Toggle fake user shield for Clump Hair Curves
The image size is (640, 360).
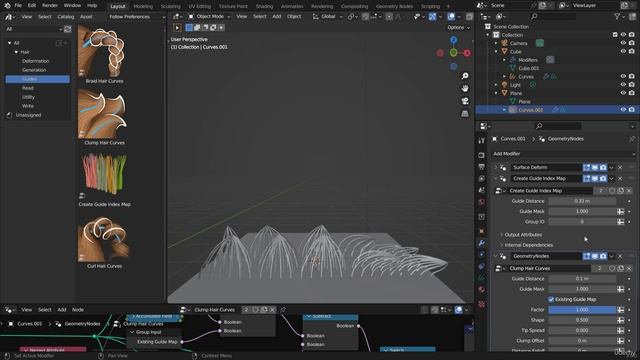[612, 269]
